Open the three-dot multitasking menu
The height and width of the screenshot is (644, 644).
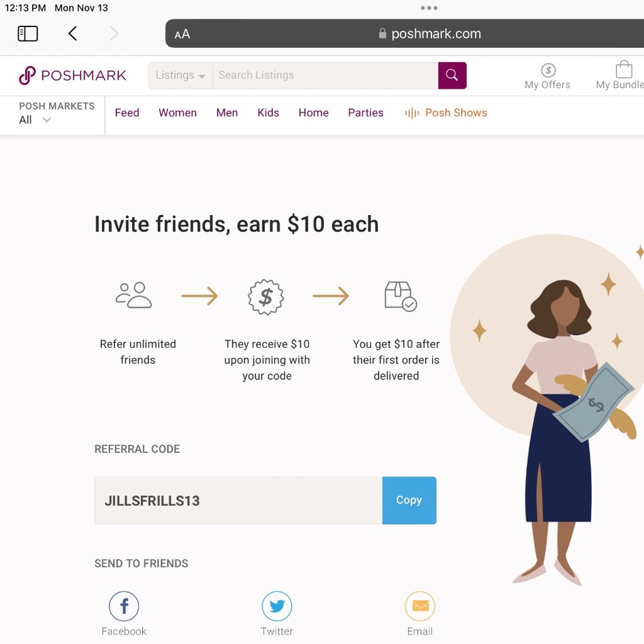(429, 8)
